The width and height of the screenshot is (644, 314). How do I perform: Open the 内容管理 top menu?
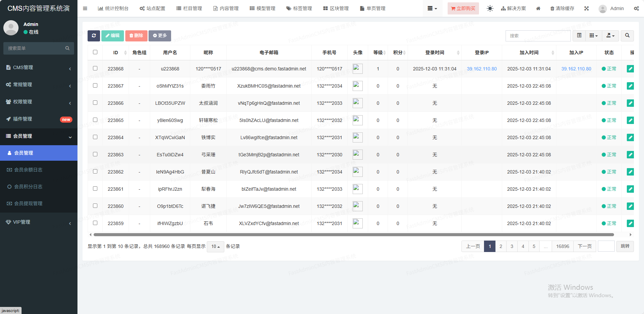click(x=226, y=8)
